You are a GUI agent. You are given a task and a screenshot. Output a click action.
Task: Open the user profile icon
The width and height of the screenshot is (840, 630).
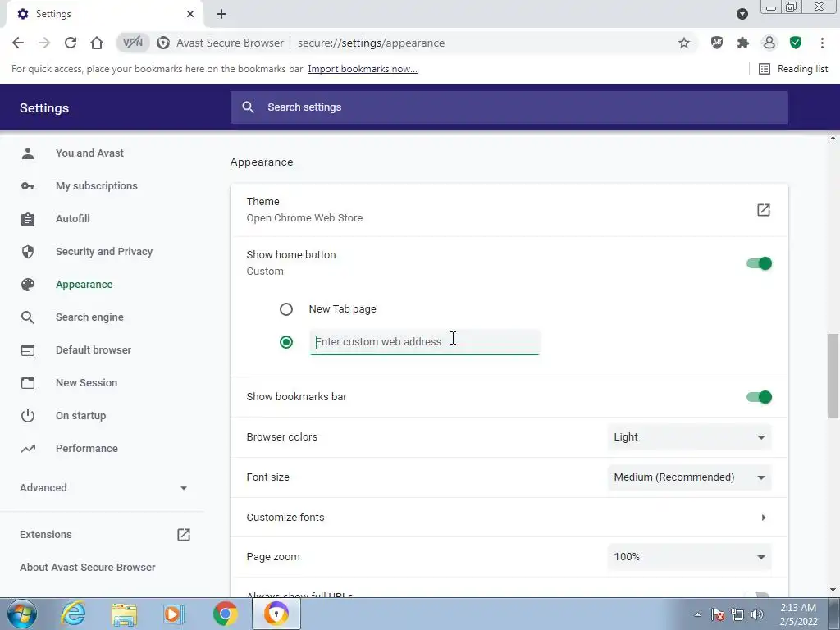[769, 43]
